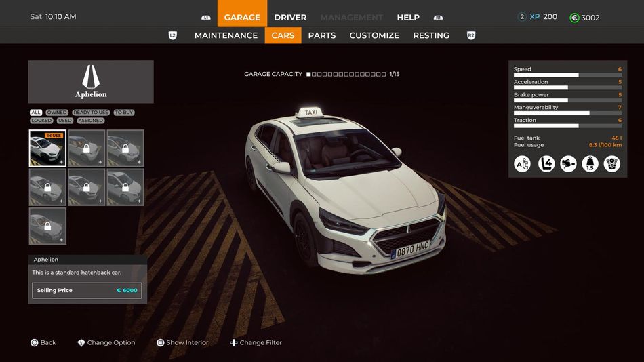Image resolution: width=644 pixels, height=362 pixels.
Task: Click the L1 shoulder button icon
Action: 206,17
